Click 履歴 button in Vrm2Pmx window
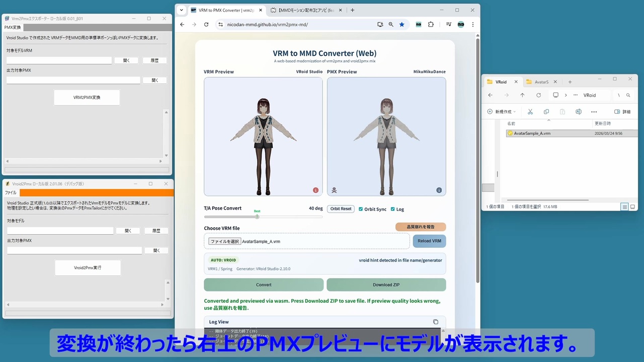Screen dimensions: 644x362 click(x=155, y=60)
